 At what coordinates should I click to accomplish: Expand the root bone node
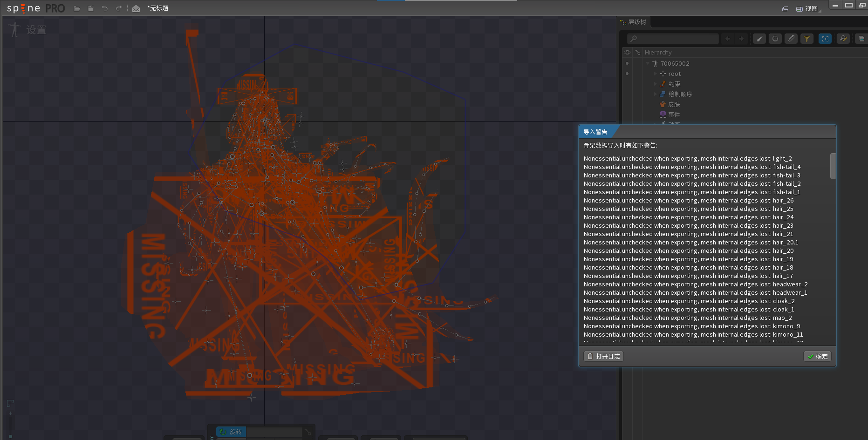(655, 74)
